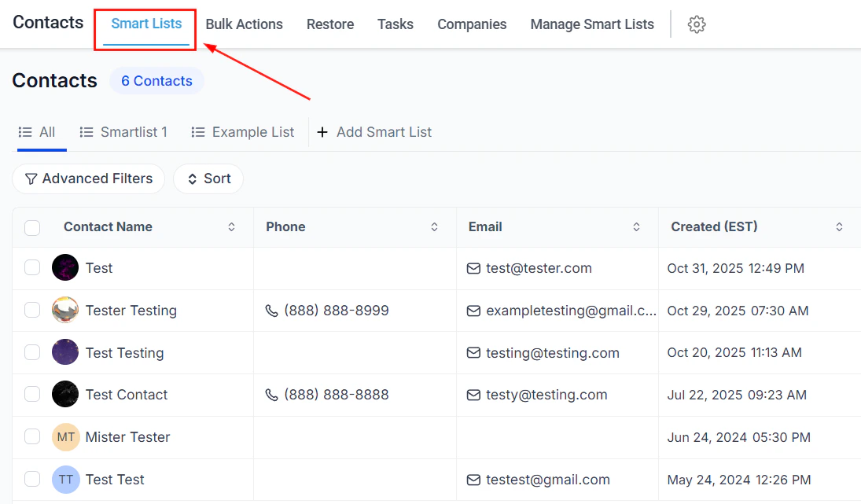
Task: Click Add Smart List
Action: point(374,131)
